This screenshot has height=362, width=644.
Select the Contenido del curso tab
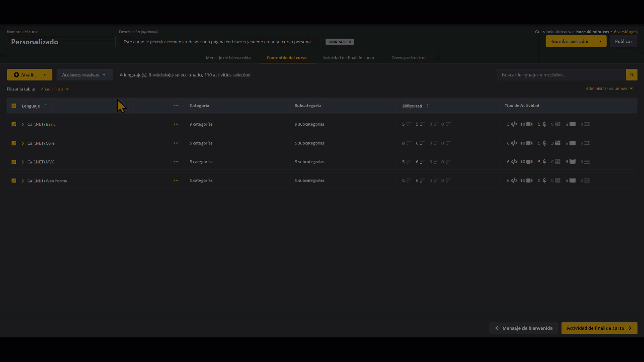(287, 58)
